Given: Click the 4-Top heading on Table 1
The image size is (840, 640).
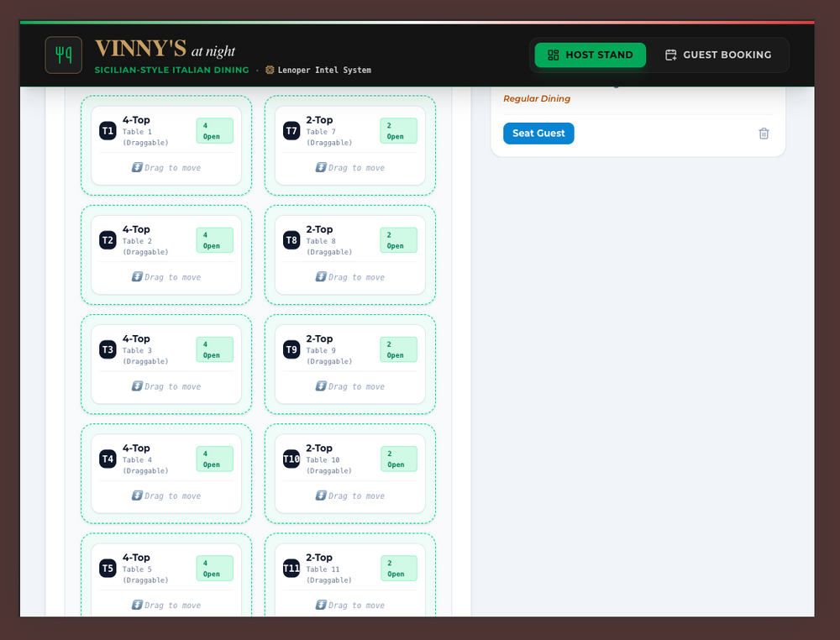Looking at the screenshot, I should pos(136,120).
